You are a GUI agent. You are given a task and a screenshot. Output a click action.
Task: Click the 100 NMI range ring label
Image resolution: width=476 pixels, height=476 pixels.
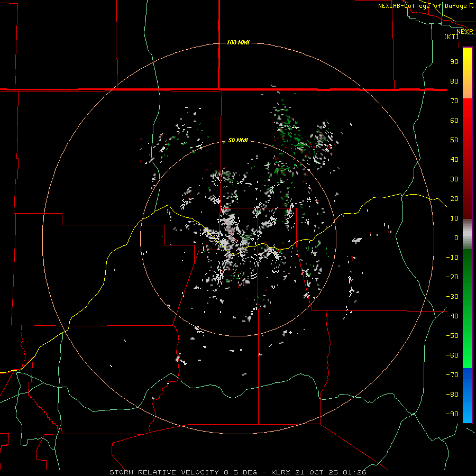(238, 42)
